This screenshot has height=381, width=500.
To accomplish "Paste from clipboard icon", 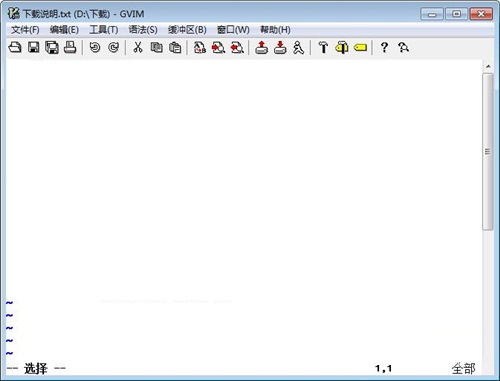I will pos(175,48).
